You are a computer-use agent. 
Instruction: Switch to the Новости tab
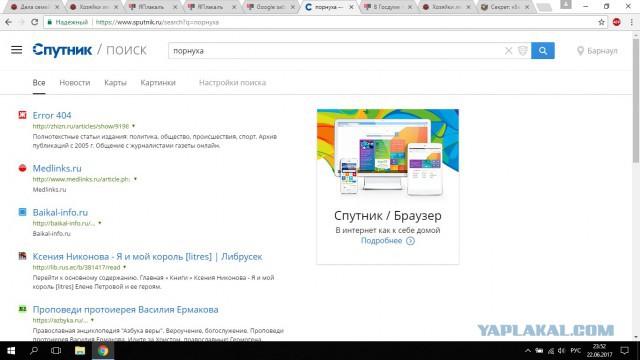coord(75,82)
